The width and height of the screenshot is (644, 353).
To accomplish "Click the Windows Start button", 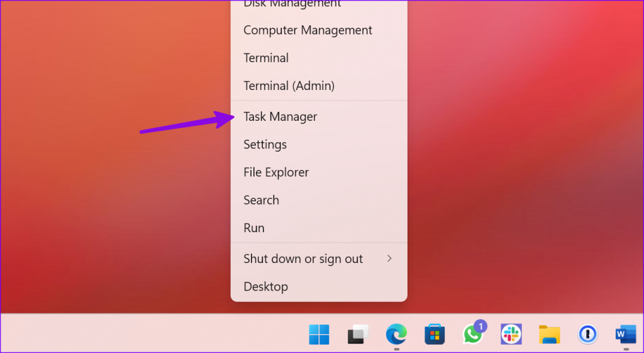I will click(x=319, y=334).
